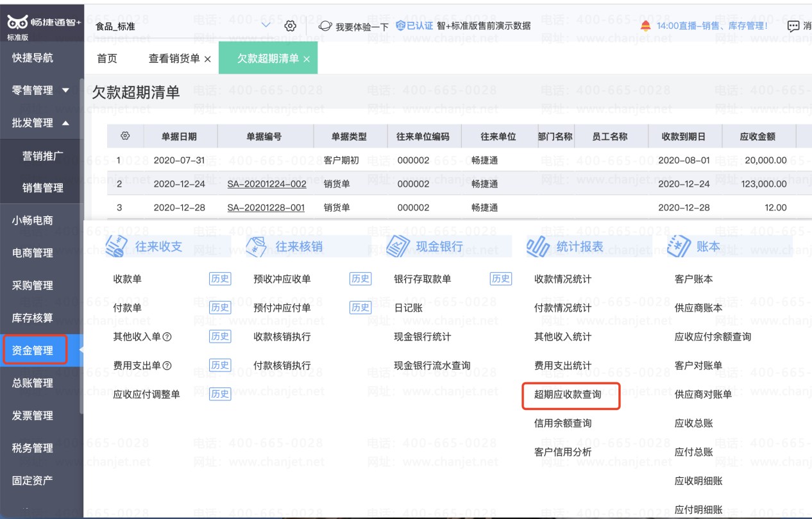The image size is (812, 519).
Task: Click the 统计报表 chart icon
Action: pos(538,246)
